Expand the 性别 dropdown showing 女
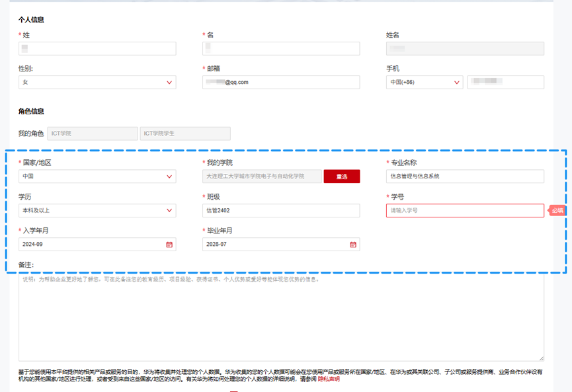The image size is (572, 392). click(x=97, y=83)
